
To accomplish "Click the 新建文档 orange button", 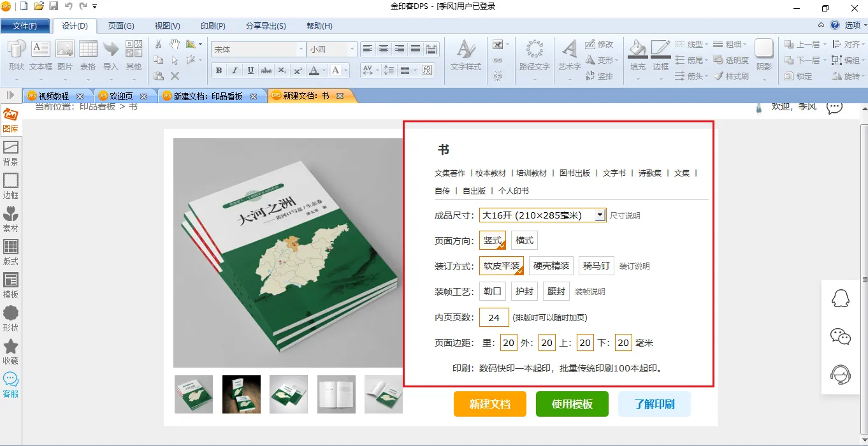I will point(489,404).
